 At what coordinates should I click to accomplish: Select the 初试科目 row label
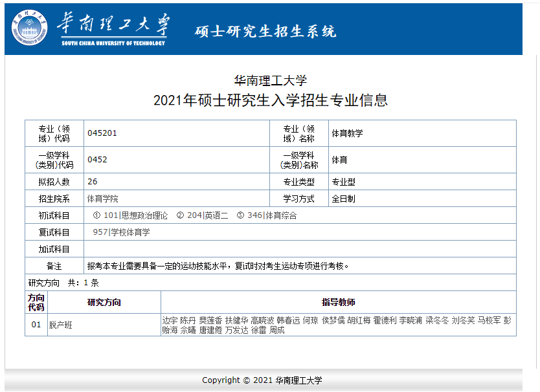pos(54,215)
